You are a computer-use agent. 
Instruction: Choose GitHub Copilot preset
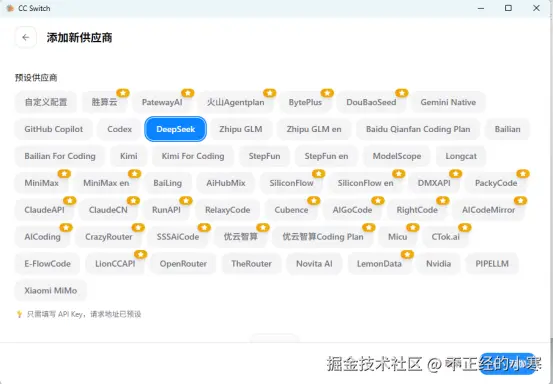54,129
